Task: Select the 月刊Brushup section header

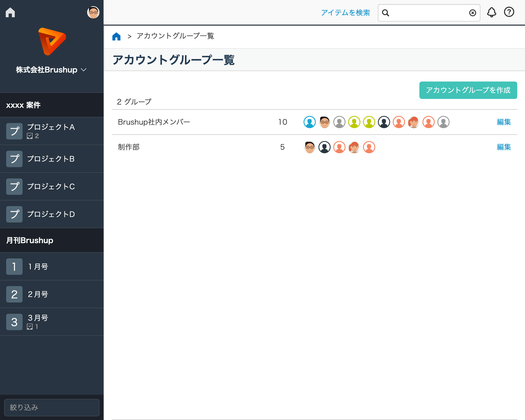Action: click(30, 240)
